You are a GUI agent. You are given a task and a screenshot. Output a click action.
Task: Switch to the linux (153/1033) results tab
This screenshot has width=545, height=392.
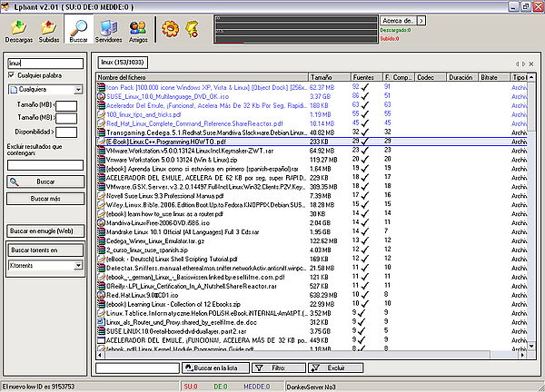point(123,62)
